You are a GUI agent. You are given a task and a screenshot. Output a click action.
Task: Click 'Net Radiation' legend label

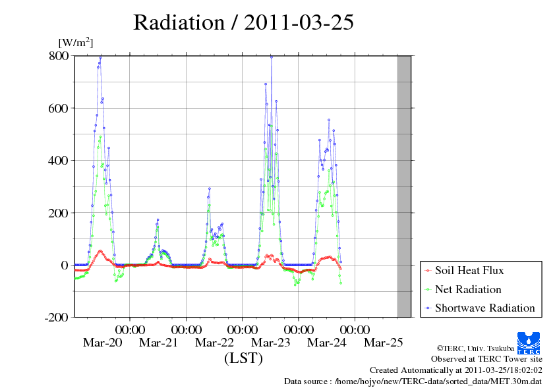pos(468,289)
